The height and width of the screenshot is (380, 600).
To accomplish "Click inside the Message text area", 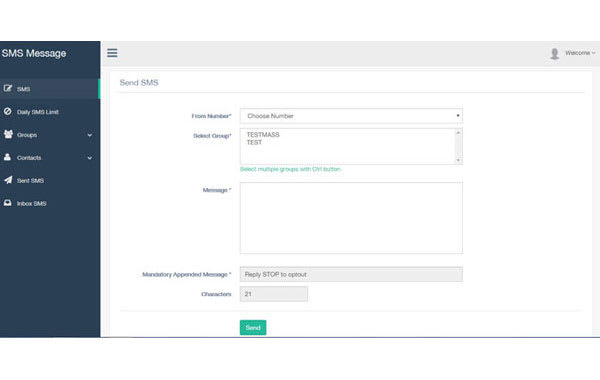I will click(351, 218).
